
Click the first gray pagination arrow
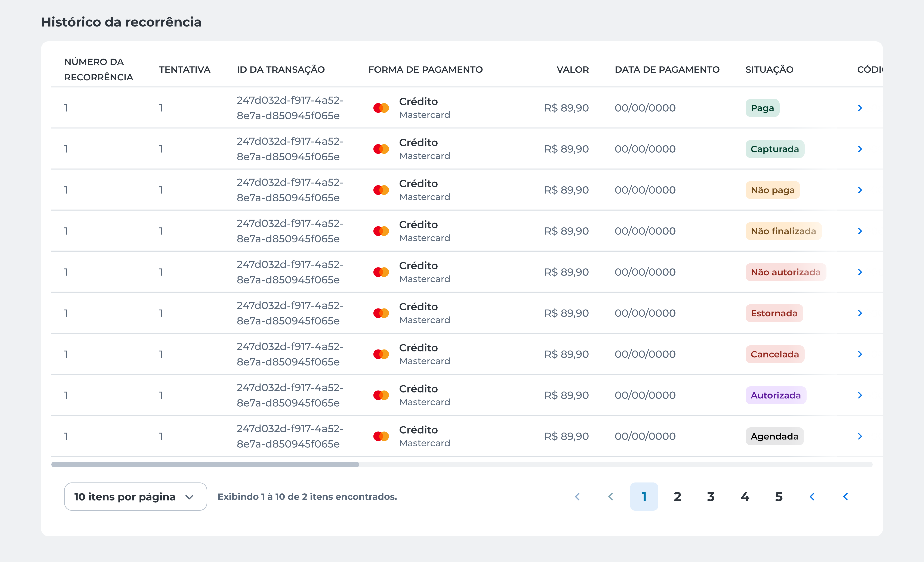577,496
